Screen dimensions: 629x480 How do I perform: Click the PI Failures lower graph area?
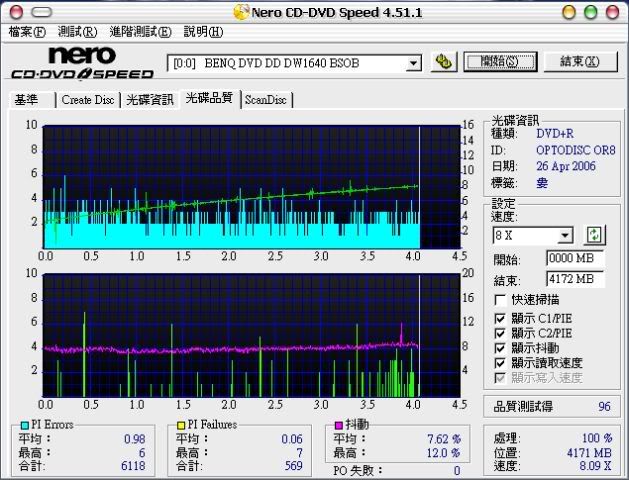coord(252,336)
